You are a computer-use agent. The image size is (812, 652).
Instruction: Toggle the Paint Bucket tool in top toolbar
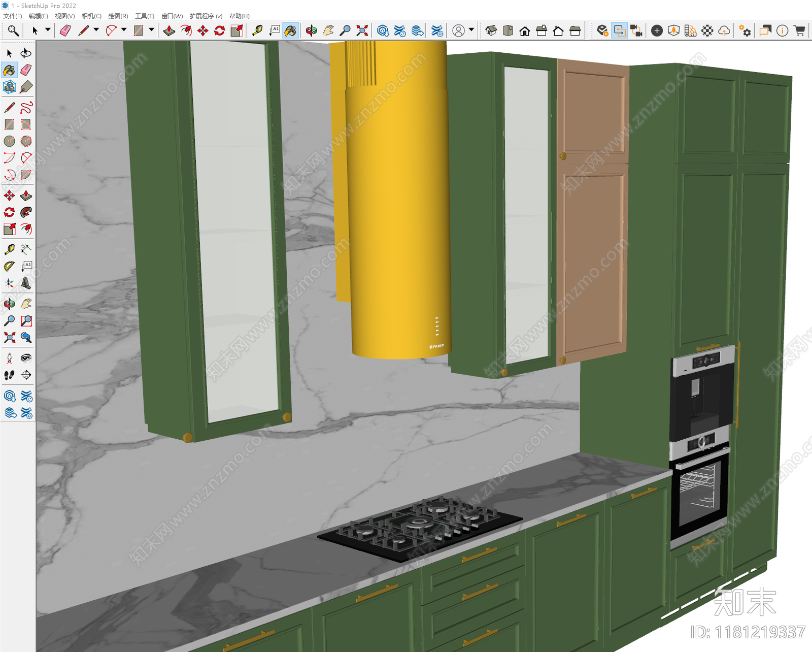coord(291,31)
